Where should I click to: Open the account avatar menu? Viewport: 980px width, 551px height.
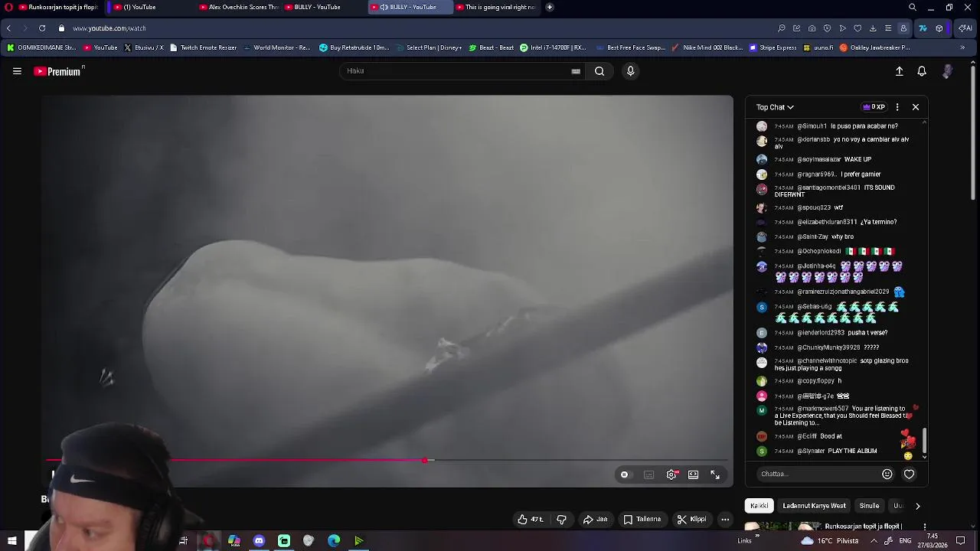[x=948, y=71]
